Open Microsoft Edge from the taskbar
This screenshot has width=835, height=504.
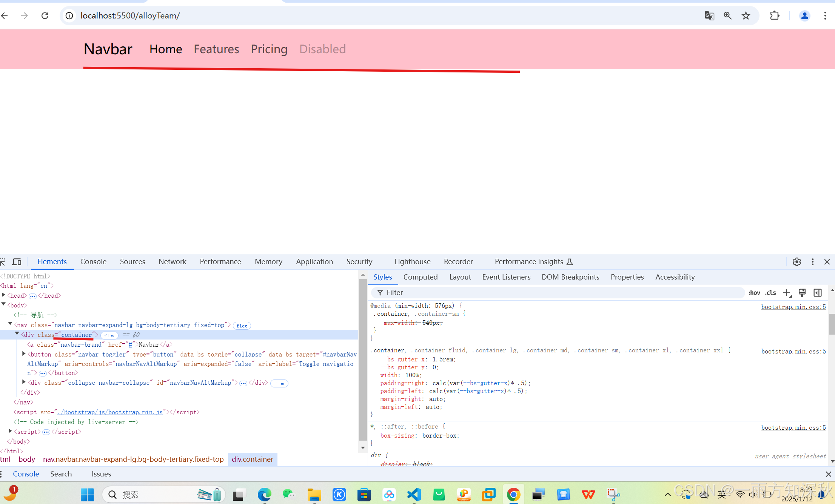[264, 495]
